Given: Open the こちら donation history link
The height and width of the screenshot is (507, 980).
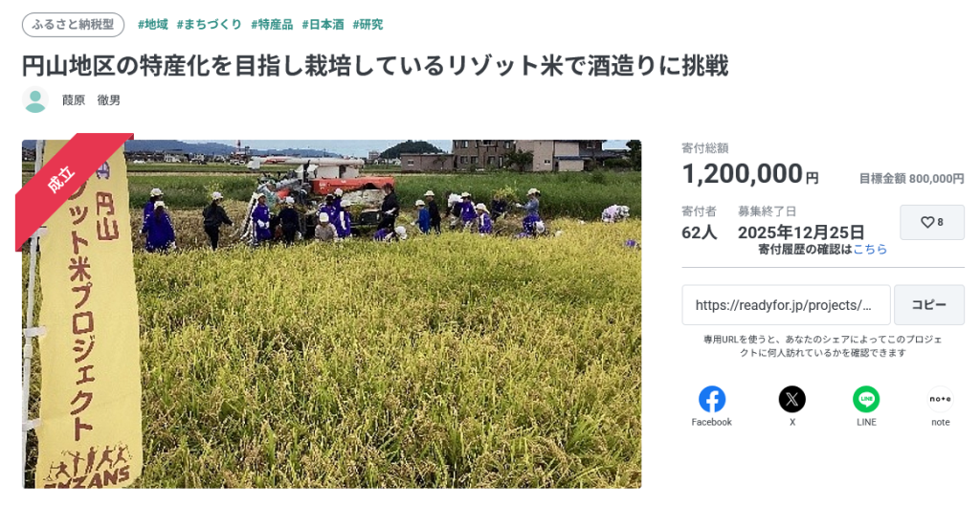Looking at the screenshot, I should pyautogui.click(x=870, y=249).
